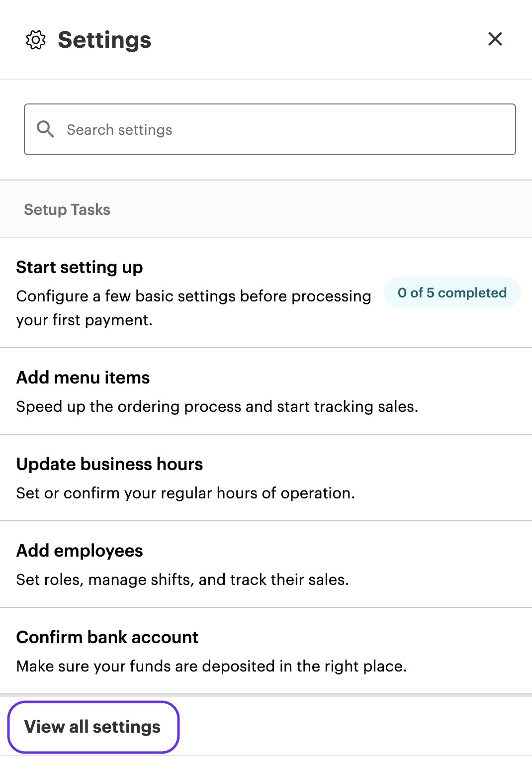Open Add menu items setup task
This screenshot has width=532, height=769.
tap(83, 378)
